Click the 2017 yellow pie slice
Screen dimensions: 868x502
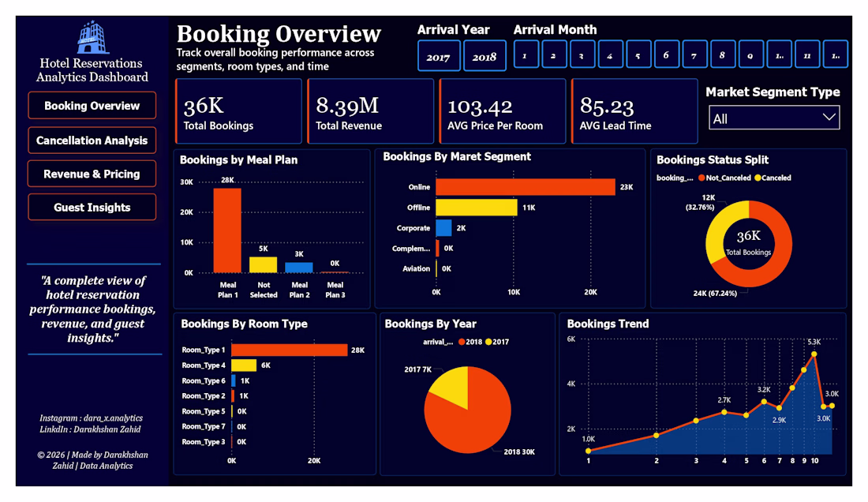[453, 384]
